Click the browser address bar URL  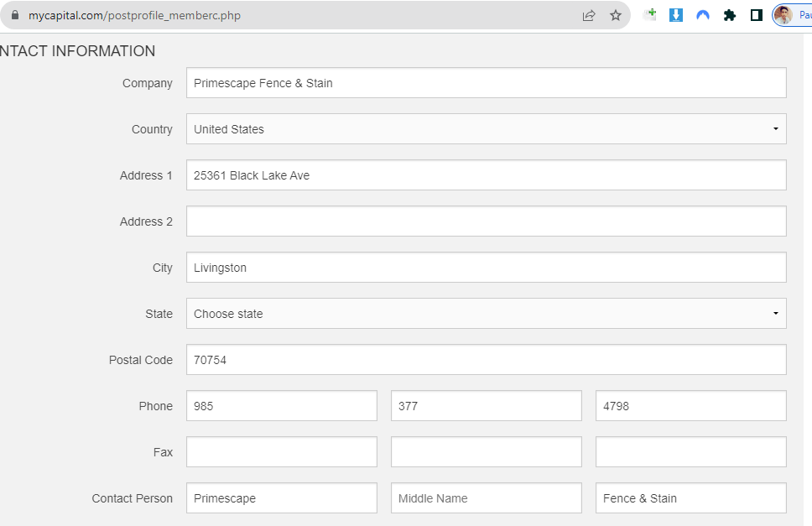point(134,15)
